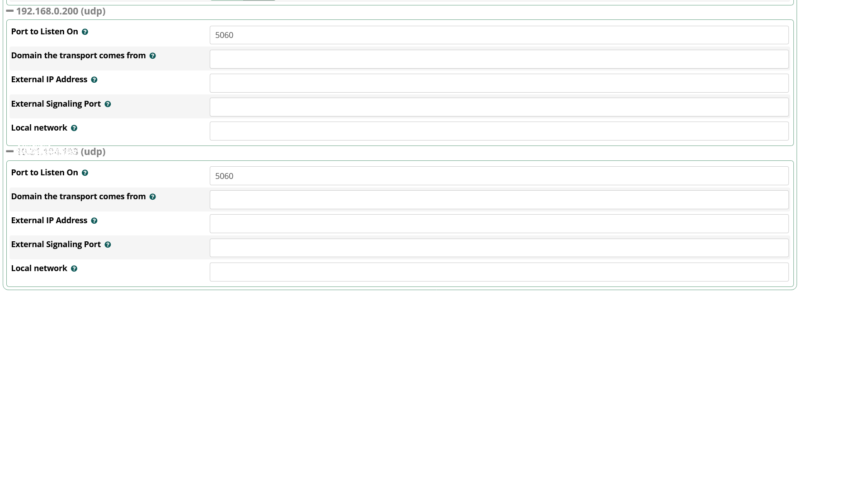Select External IP Address field in first section

(x=499, y=83)
